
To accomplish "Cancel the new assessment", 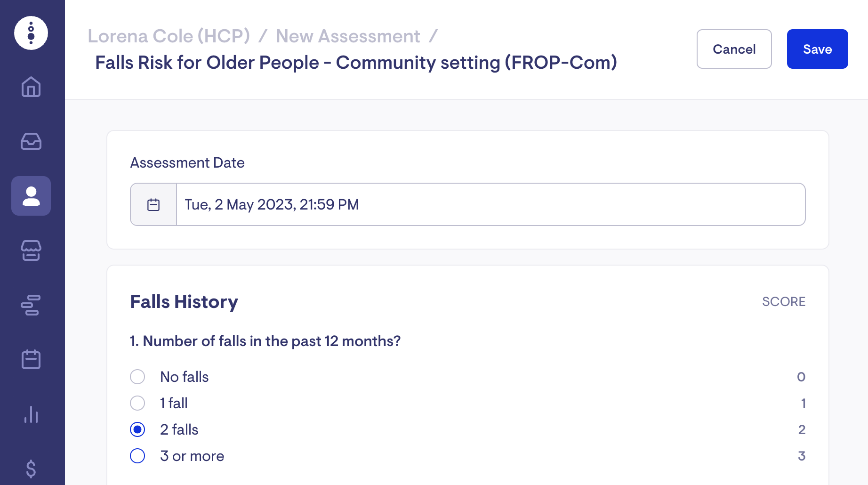I will pyautogui.click(x=734, y=49).
